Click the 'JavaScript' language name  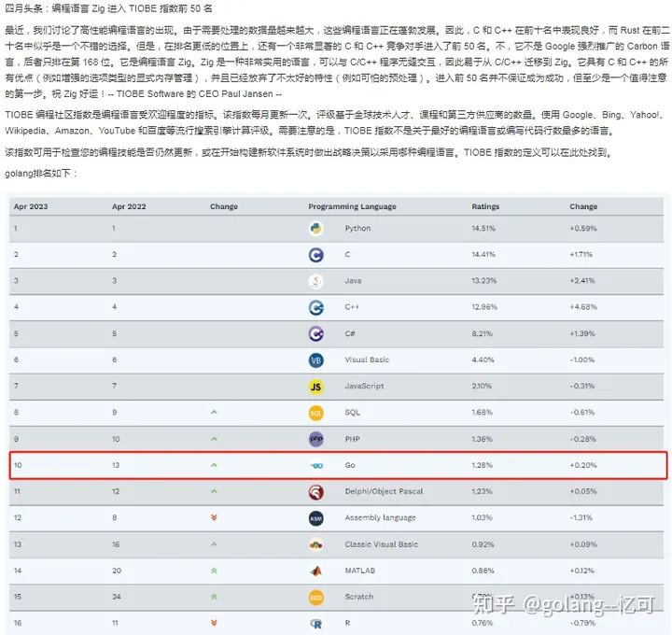364,386
